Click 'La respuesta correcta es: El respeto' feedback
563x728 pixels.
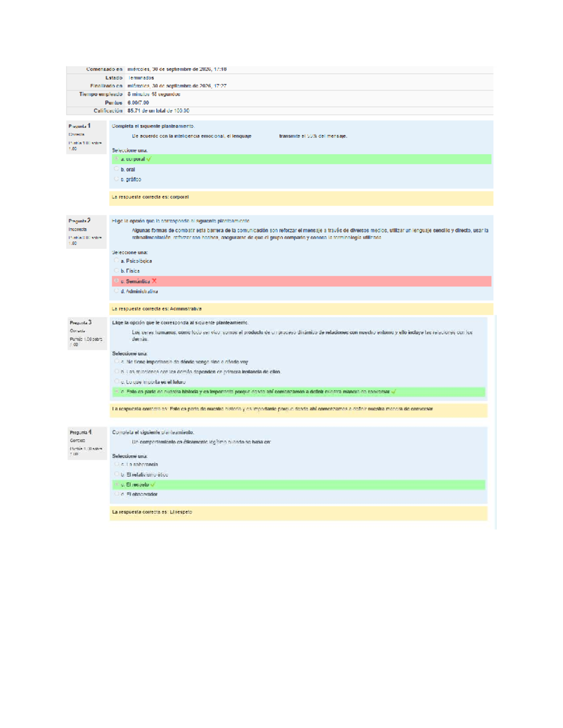(152, 512)
